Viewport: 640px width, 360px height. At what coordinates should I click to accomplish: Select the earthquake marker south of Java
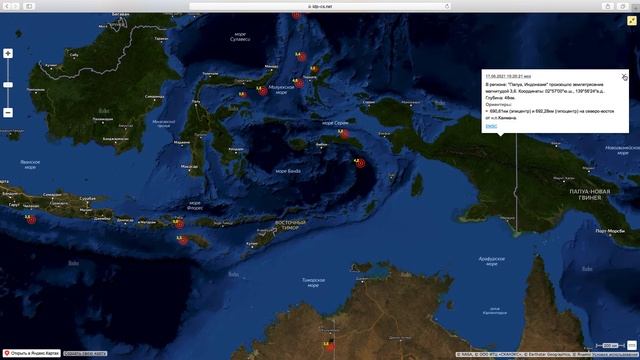[x=31, y=220]
